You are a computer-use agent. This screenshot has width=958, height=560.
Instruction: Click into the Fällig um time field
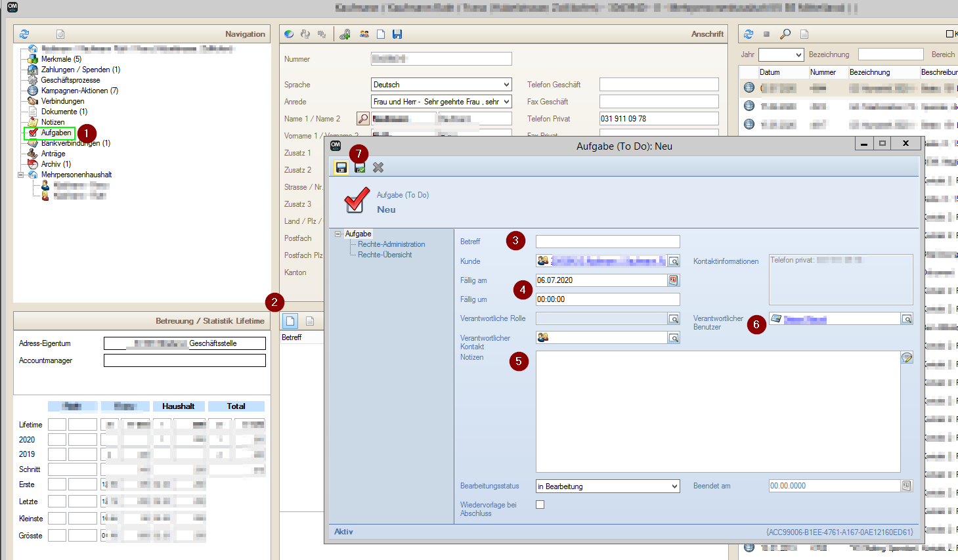point(608,299)
